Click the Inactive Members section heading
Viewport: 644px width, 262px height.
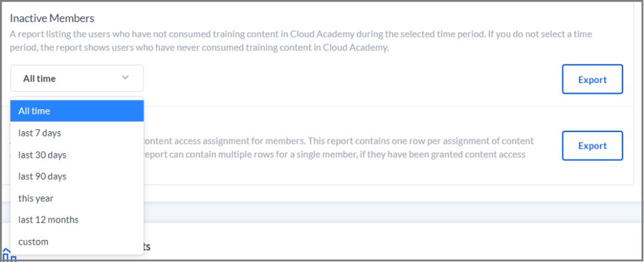pyautogui.click(x=52, y=19)
